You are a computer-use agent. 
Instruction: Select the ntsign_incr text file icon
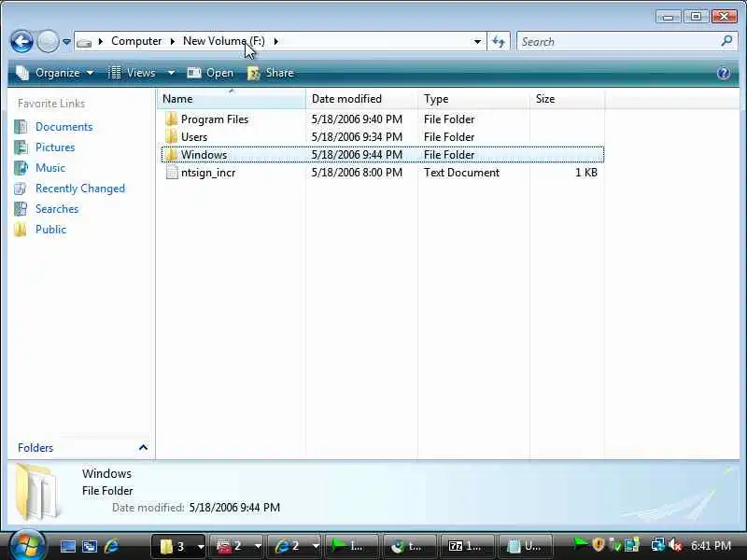click(172, 173)
